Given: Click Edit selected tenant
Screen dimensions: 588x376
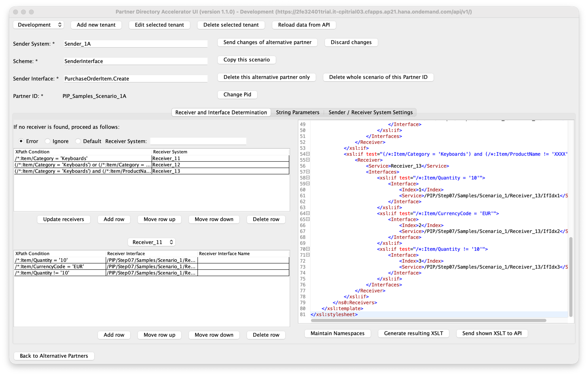Looking at the screenshot, I should point(159,25).
